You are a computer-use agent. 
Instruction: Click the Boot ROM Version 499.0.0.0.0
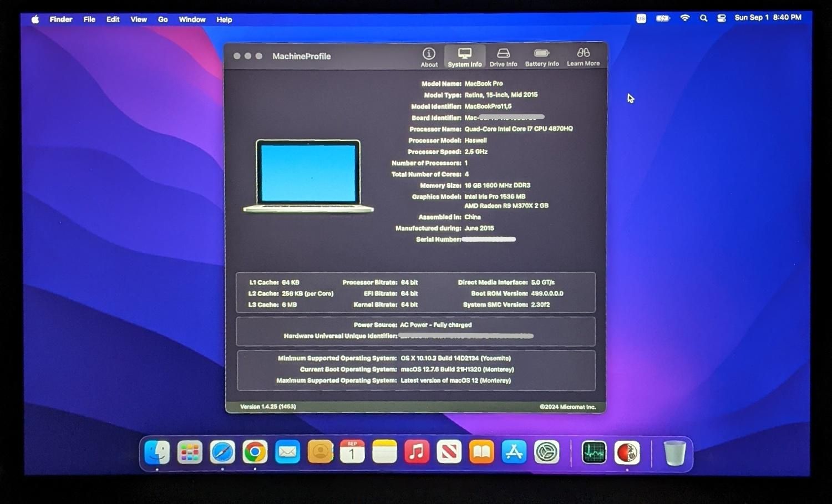point(547,293)
